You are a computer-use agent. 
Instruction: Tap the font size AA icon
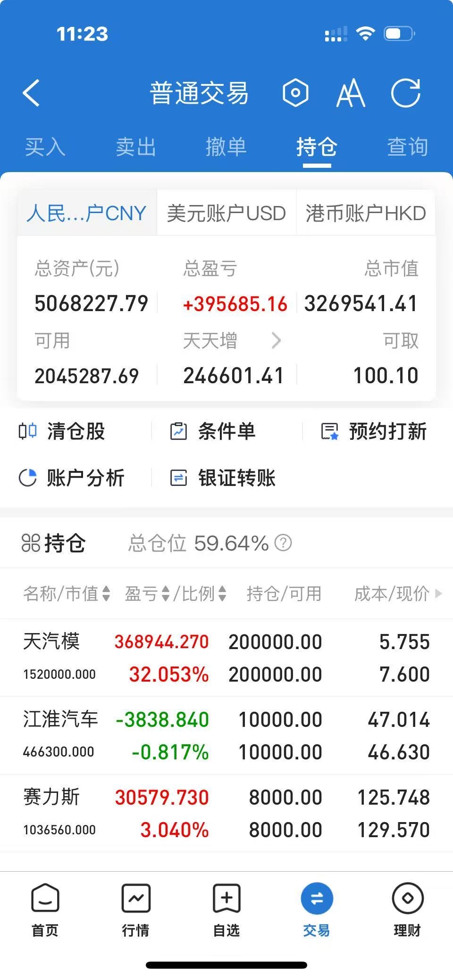click(x=351, y=93)
